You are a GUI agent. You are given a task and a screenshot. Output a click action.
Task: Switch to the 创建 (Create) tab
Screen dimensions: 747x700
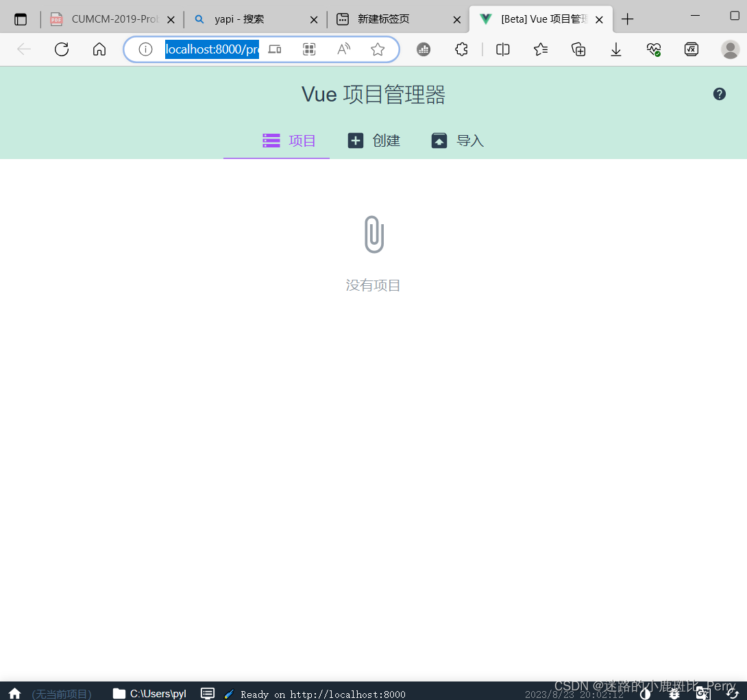coord(374,141)
